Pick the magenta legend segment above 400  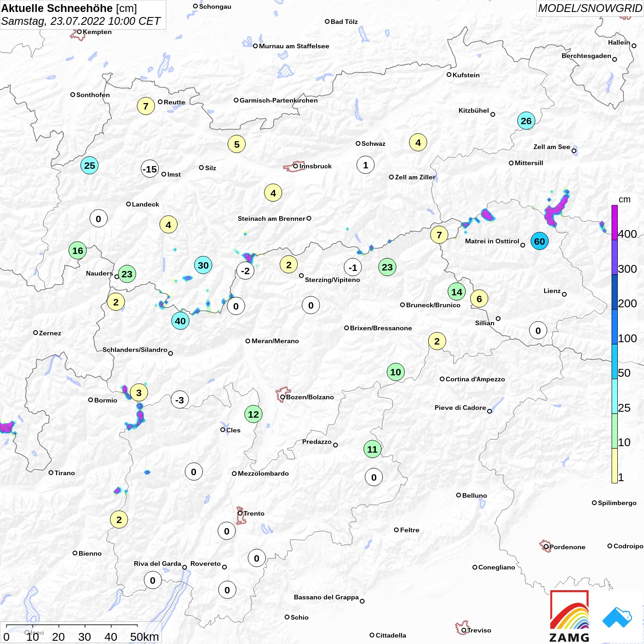[615, 223]
